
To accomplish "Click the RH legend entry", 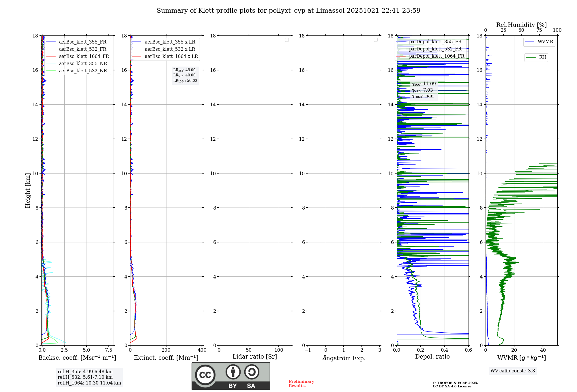I will [x=542, y=57].
